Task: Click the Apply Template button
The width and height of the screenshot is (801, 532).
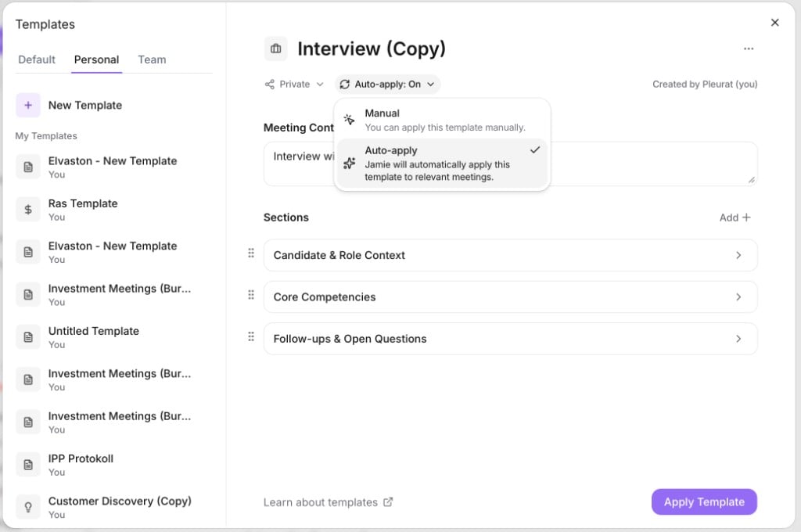Action: (704, 501)
